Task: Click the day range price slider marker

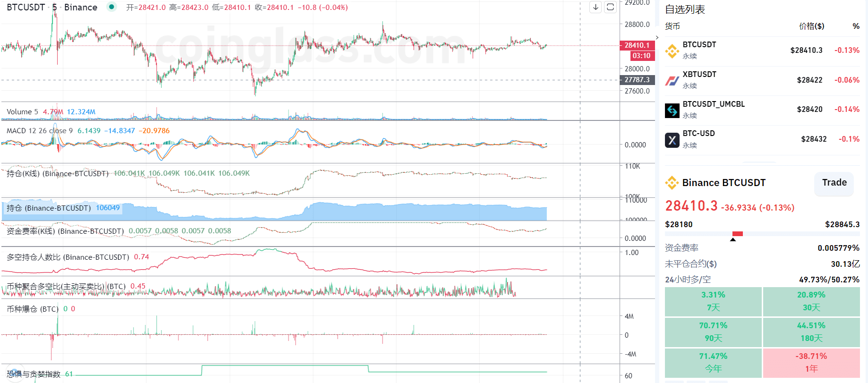Action: pyautogui.click(x=733, y=239)
